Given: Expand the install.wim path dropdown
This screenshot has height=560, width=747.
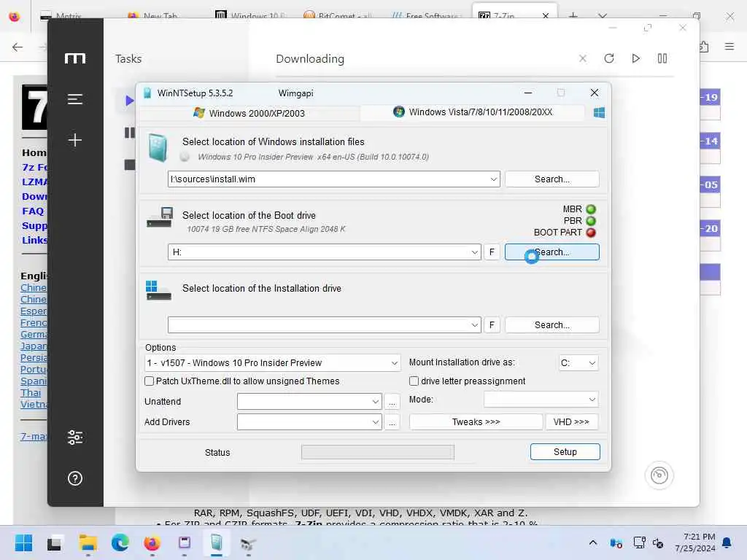Looking at the screenshot, I should tap(494, 179).
